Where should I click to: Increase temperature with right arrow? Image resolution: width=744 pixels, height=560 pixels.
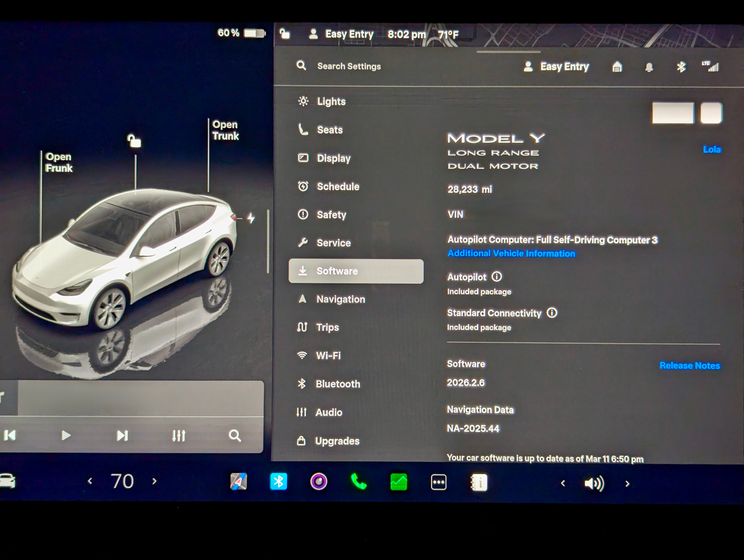click(x=154, y=481)
